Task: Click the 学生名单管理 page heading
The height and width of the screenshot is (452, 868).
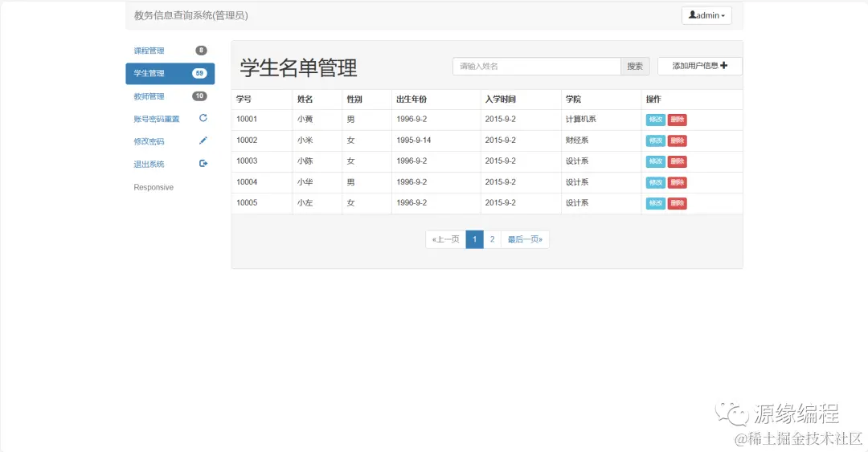Action: tap(298, 68)
